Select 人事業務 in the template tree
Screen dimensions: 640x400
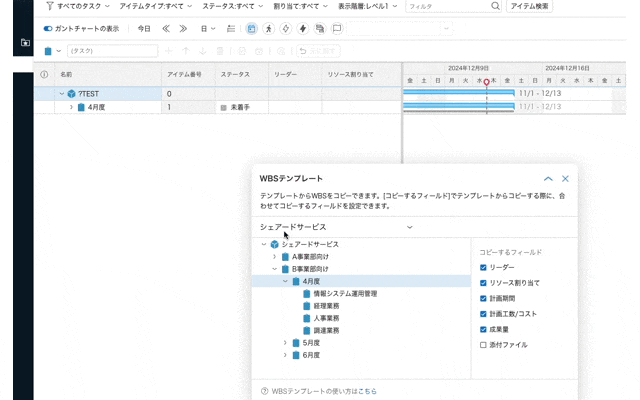pos(326,318)
